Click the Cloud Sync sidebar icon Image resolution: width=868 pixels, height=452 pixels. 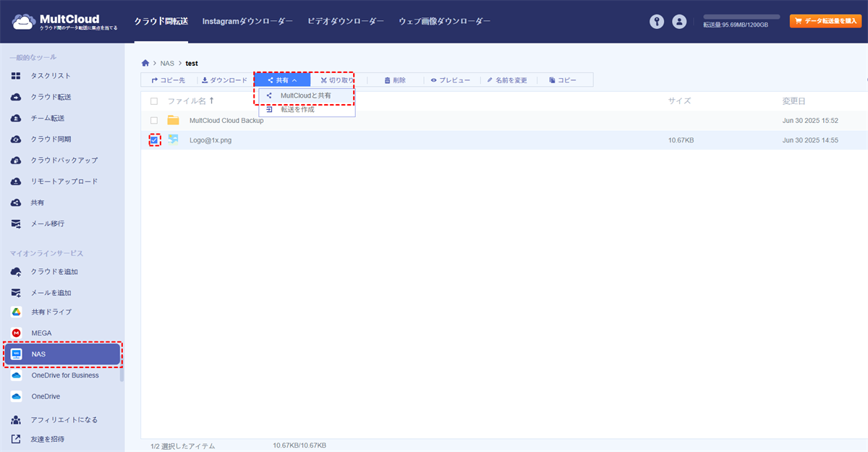point(16,139)
